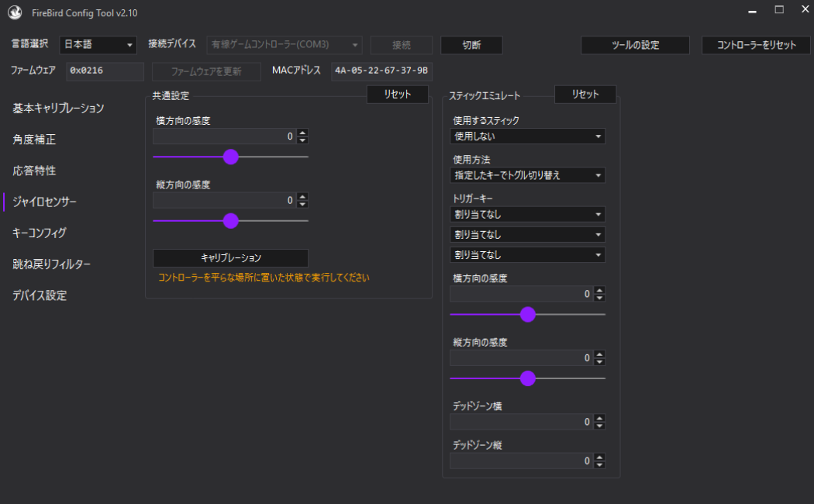Click the 共通設定 縦方向の感度 slider handle
This screenshot has height=504, width=814.
coord(230,221)
